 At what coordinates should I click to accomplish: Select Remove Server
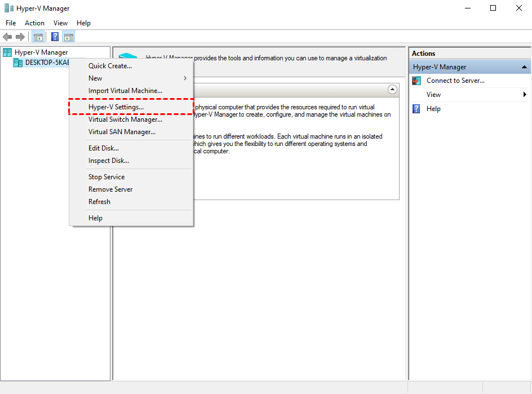(x=131, y=189)
